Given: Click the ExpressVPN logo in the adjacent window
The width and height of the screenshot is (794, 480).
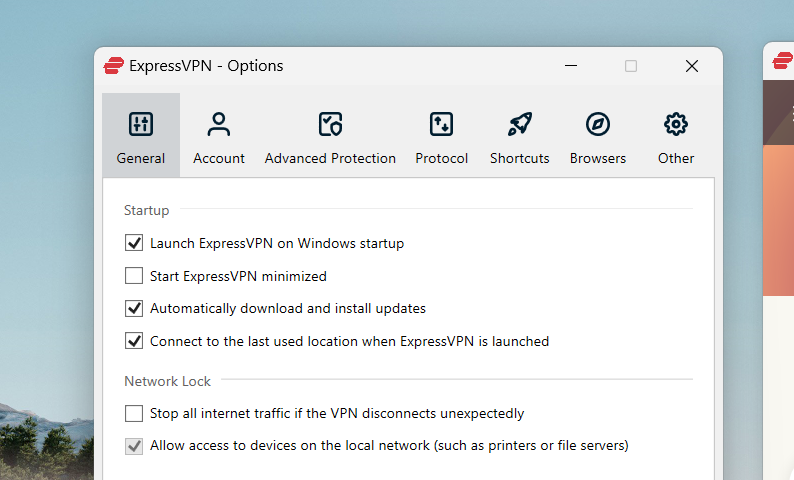Looking at the screenshot, I should [x=781, y=62].
